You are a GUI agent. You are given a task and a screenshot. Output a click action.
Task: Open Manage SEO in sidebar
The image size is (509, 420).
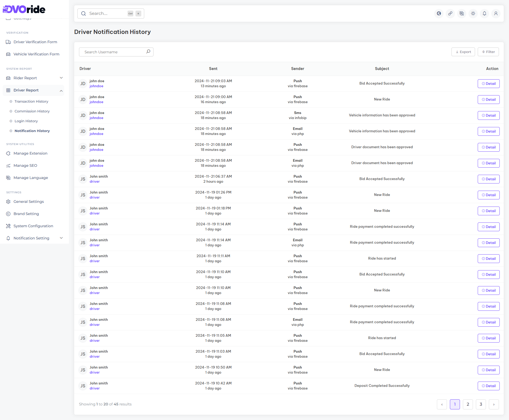tap(25, 165)
